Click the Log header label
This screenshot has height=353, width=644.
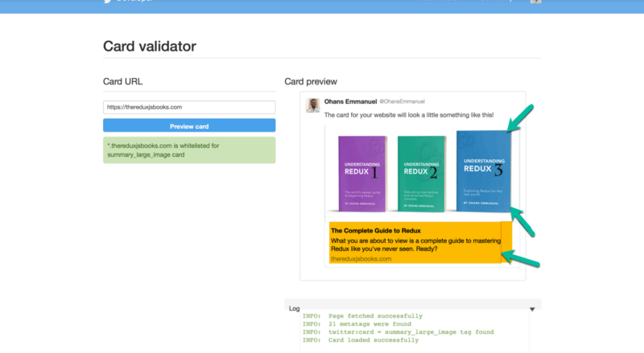pos(294,308)
